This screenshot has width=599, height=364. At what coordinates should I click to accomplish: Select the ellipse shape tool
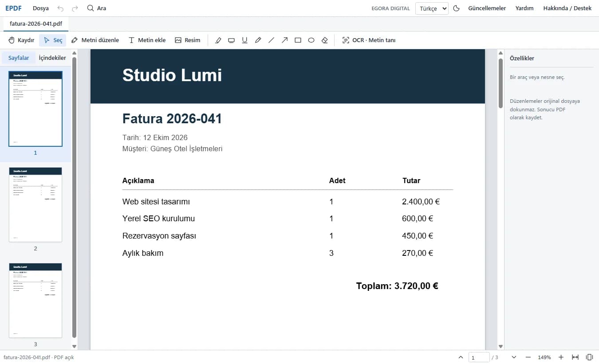pos(311,40)
